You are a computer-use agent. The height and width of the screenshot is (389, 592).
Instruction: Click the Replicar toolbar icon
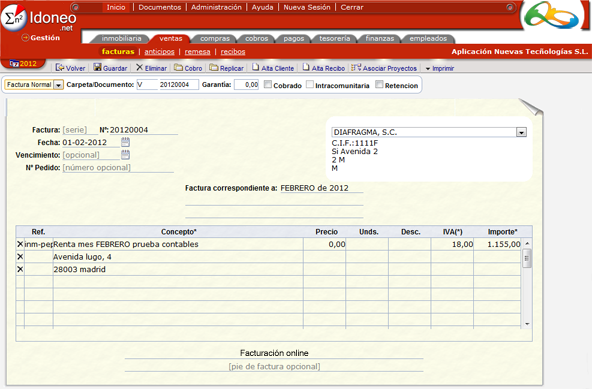(x=214, y=68)
